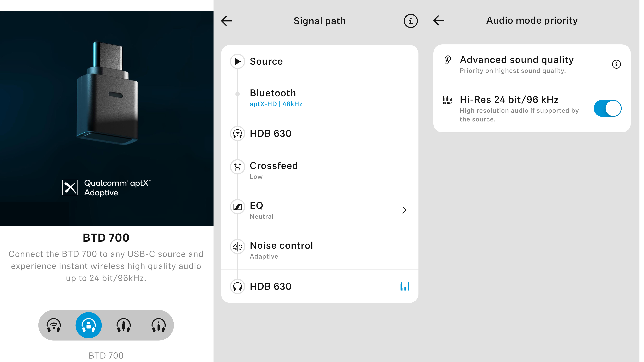Viewport: 644px width, 362px height.
Task: Select analog jack cable connection icon
Action: click(x=158, y=325)
